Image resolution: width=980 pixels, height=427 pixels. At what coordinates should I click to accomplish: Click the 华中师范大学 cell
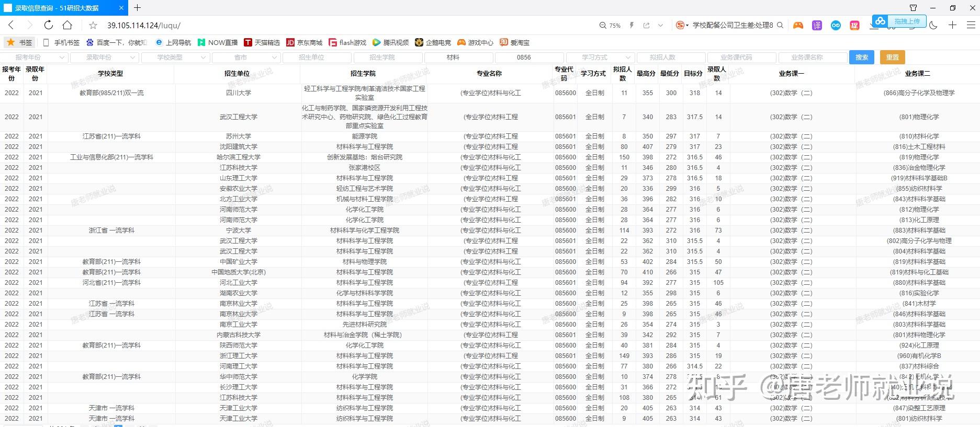coord(239,377)
